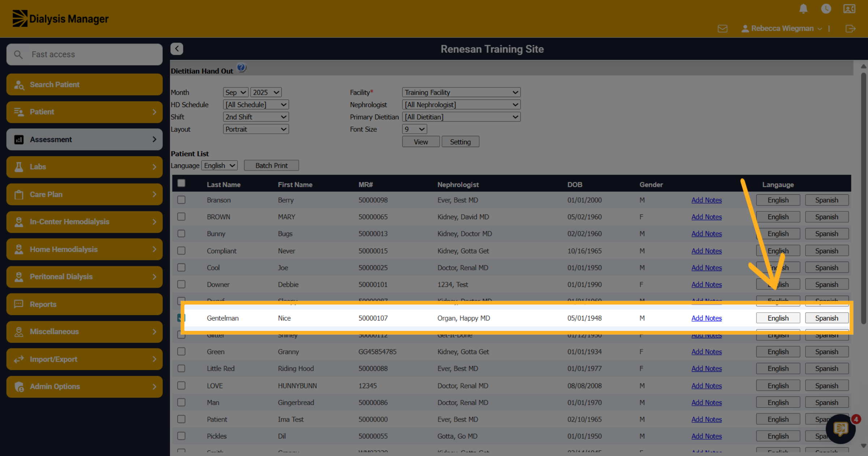
Task: Check the Green Granny row checkbox
Action: tap(181, 352)
